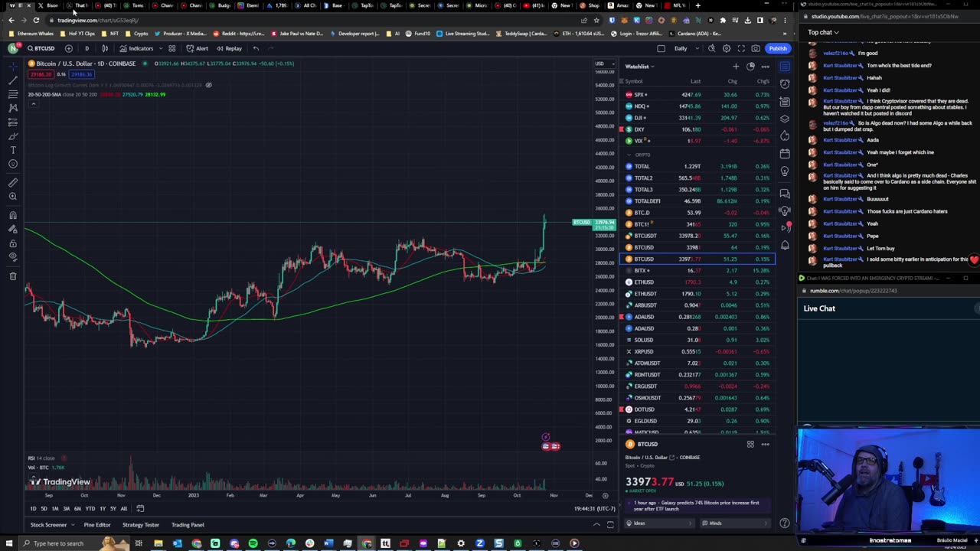Open the emoji icons tool
Viewport: 980px width, 551px height.
click(x=13, y=164)
